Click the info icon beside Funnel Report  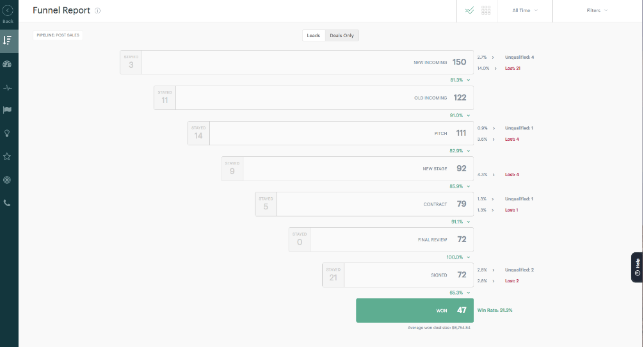click(x=97, y=11)
